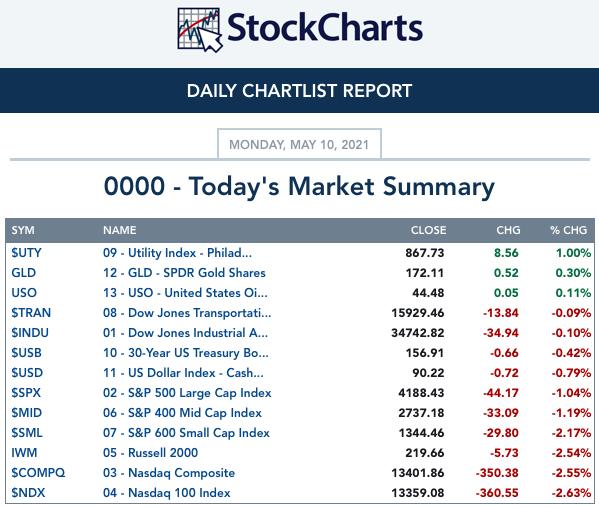
Task: Click the CLOSE column header
Action: [x=428, y=230]
